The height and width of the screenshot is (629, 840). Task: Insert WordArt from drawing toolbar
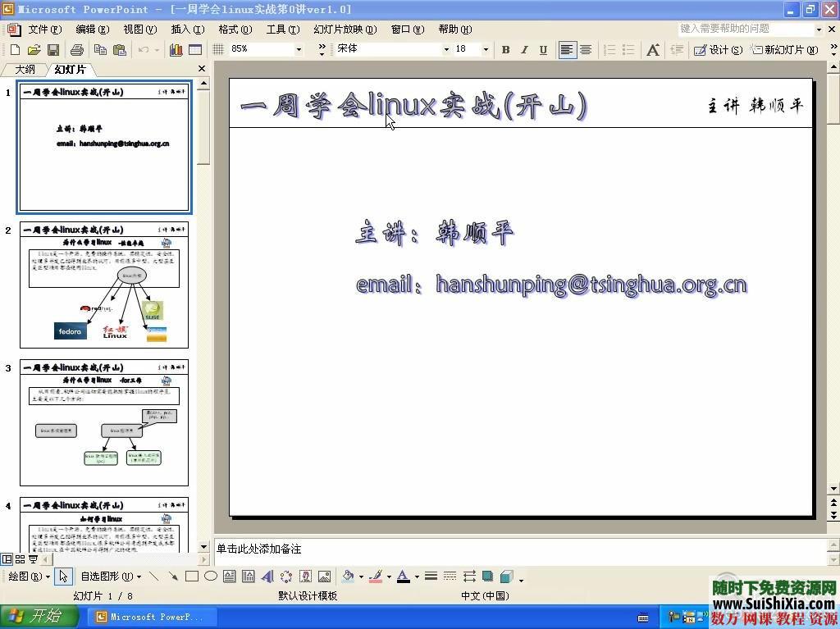click(267, 577)
